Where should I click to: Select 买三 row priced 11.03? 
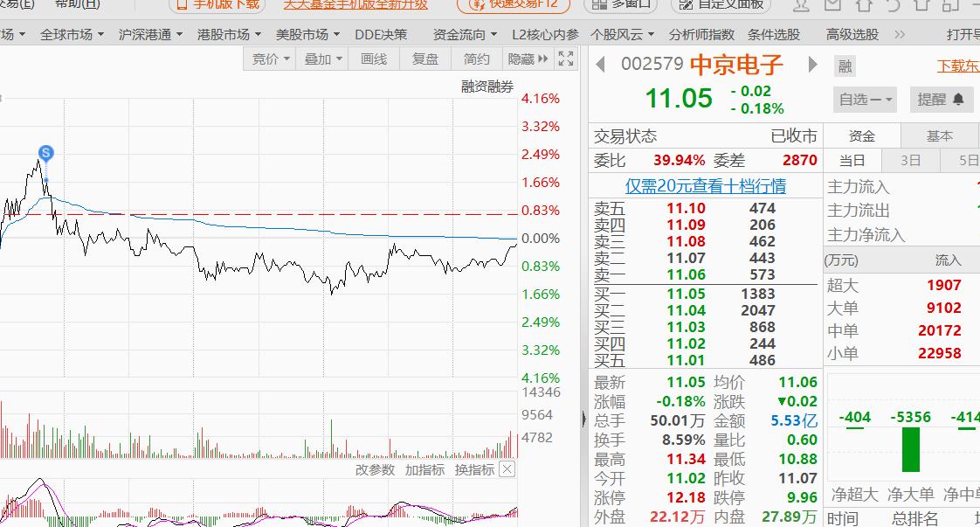pyautogui.click(x=705, y=327)
